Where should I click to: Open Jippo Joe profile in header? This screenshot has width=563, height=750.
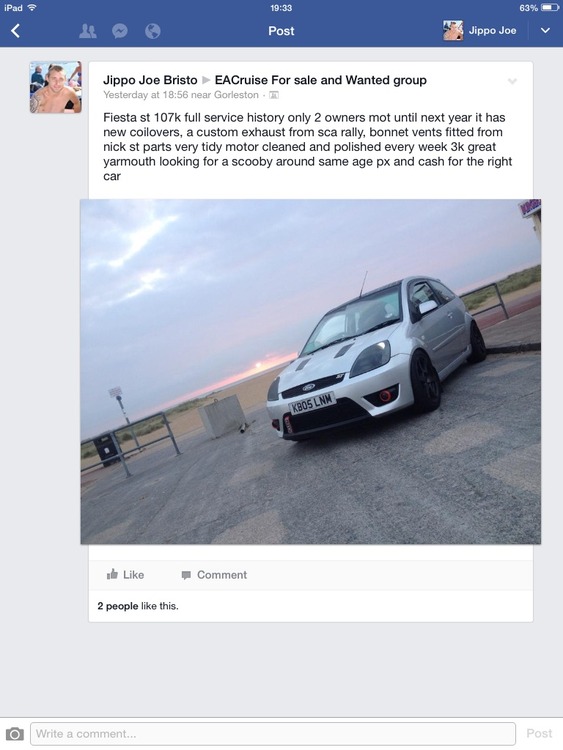492,31
